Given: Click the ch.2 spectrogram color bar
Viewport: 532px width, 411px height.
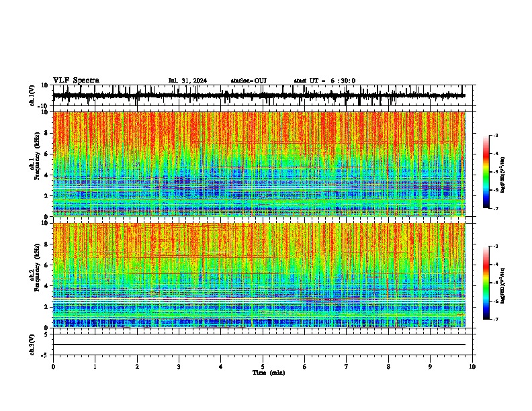Looking at the screenshot, I should [x=486, y=283].
